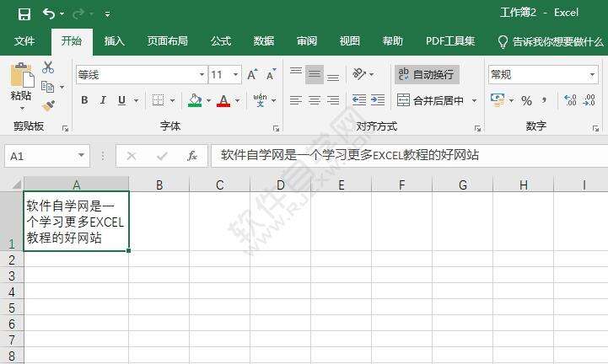Click the Copy icon

pyautogui.click(x=48, y=87)
